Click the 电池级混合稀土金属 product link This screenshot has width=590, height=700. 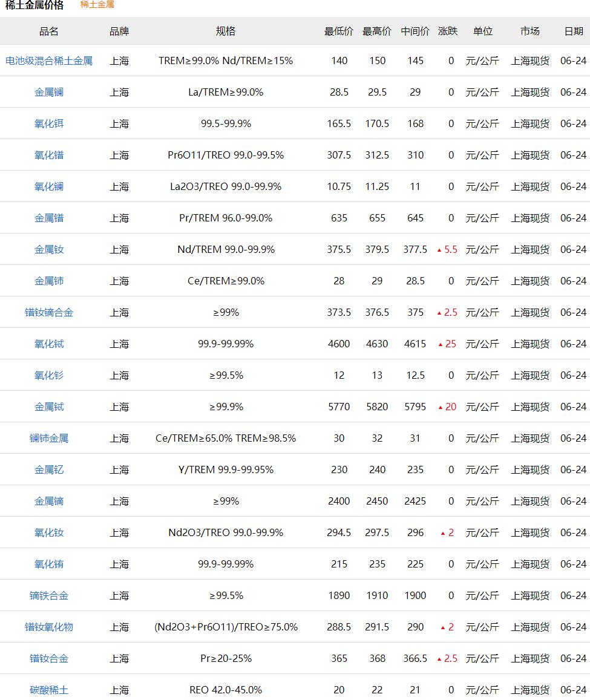pyautogui.click(x=49, y=61)
